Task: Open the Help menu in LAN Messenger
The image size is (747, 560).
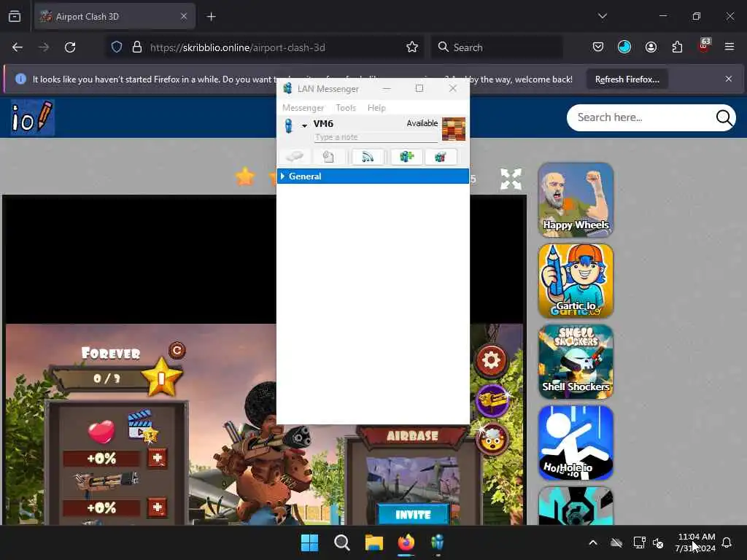Action: pyautogui.click(x=376, y=108)
